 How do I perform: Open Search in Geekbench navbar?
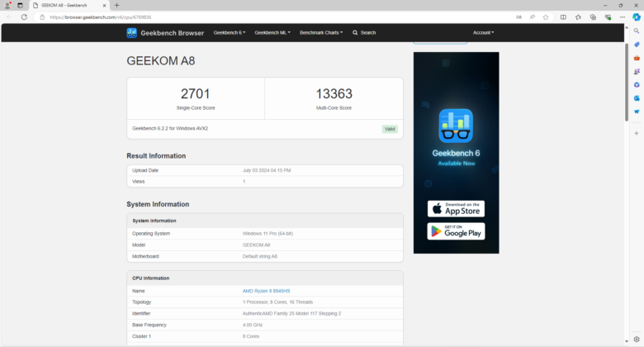pyautogui.click(x=364, y=32)
